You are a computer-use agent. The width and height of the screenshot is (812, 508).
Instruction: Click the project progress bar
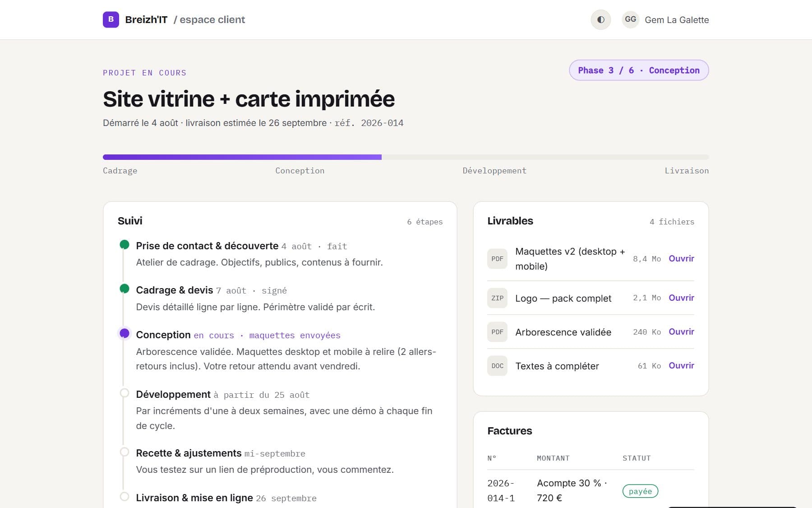406,157
